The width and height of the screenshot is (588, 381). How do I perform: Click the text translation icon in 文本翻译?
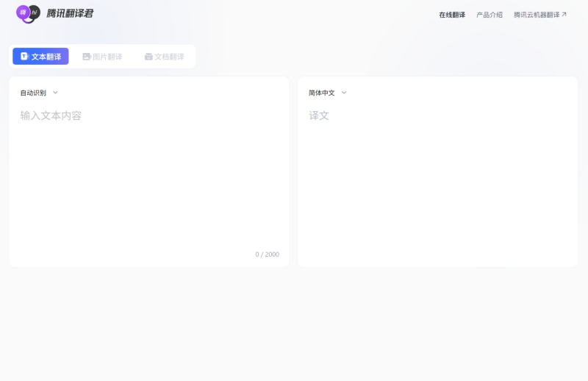click(x=24, y=57)
